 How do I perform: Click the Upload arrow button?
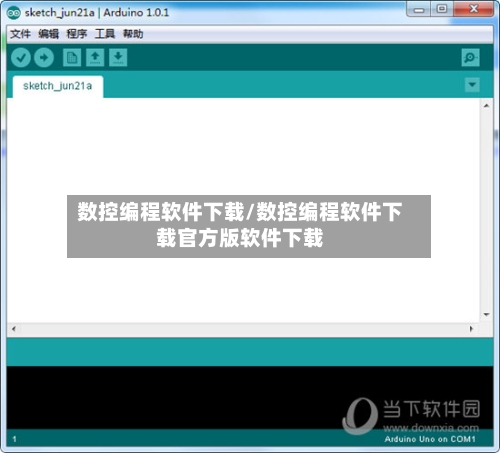[44, 58]
